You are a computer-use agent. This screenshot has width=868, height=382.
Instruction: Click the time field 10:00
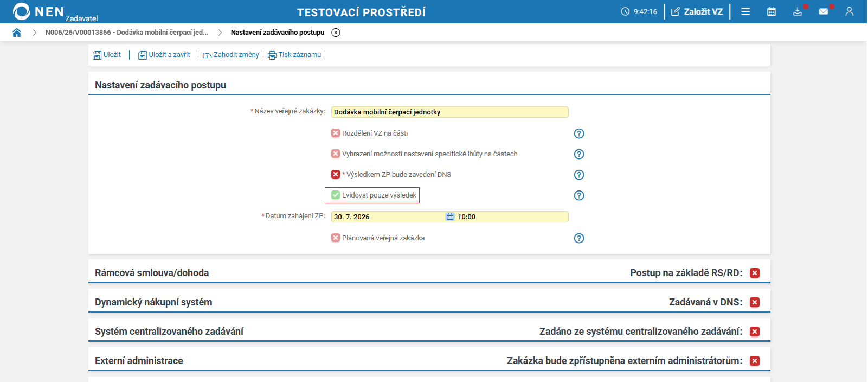coord(512,217)
